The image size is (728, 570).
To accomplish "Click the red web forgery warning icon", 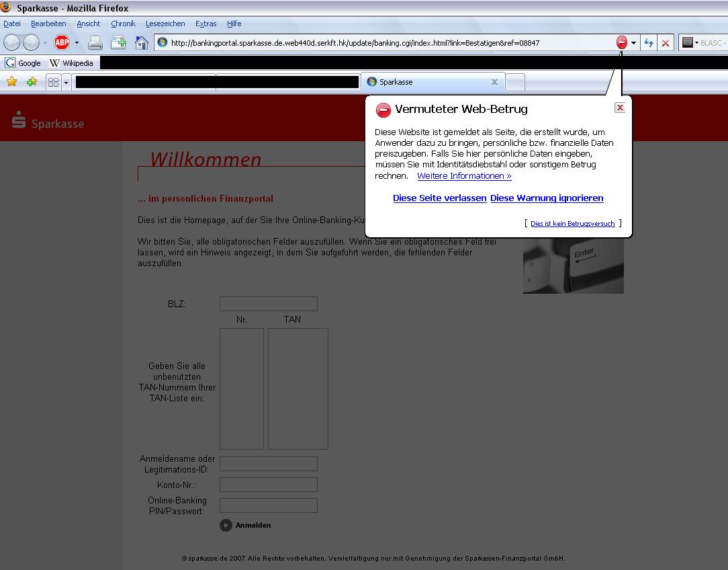I will point(621,43).
